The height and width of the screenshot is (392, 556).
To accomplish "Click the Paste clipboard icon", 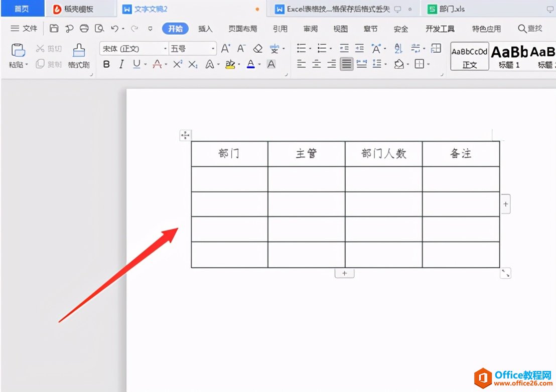I will click(x=18, y=50).
